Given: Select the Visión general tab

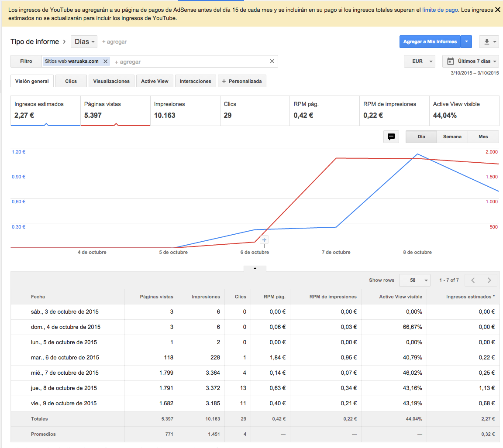Looking at the screenshot, I should click(32, 81).
